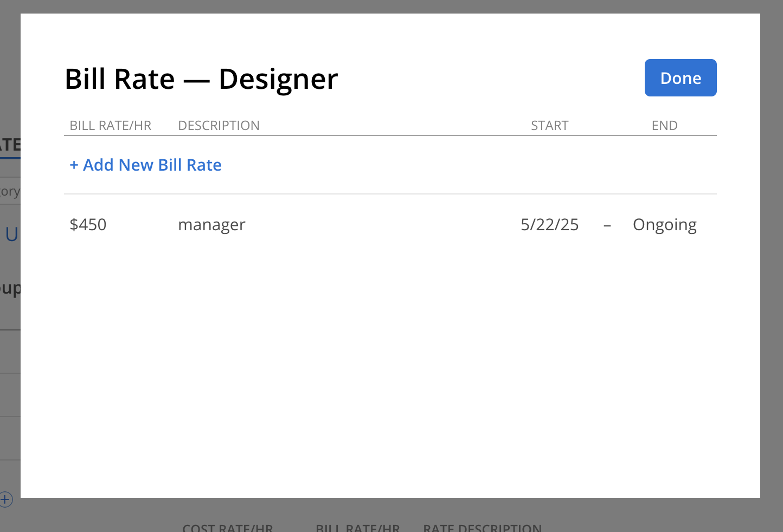This screenshot has width=783, height=532.
Task: Open the 5/22/25 start date
Action: point(549,224)
